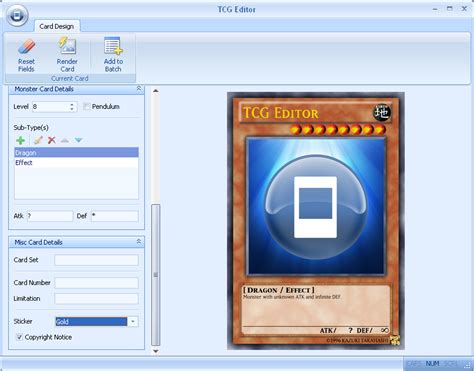This screenshot has width=474, height=371.
Task: Click the NUM indicator in status bar
Action: click(432, 363)
